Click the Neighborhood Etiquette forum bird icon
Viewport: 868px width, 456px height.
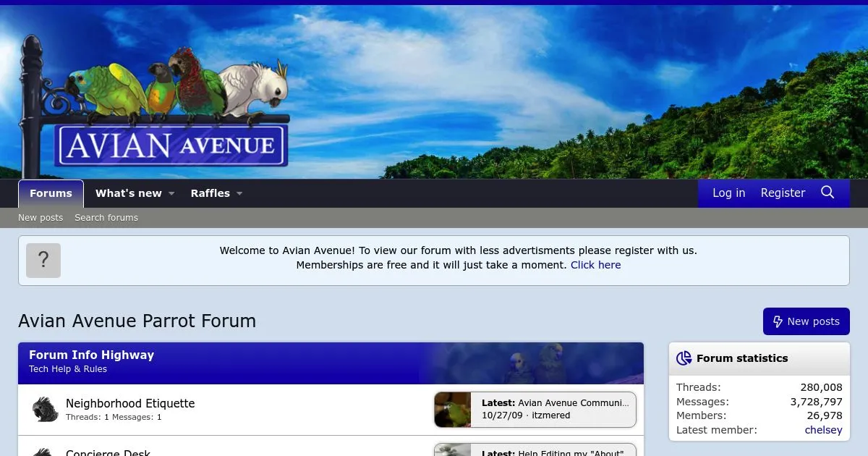tap(45, 410)
